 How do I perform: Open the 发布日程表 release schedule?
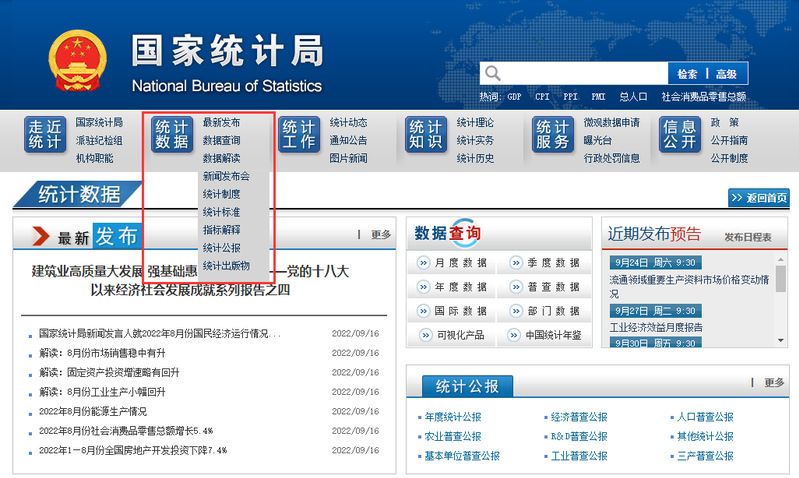(747, 237)
